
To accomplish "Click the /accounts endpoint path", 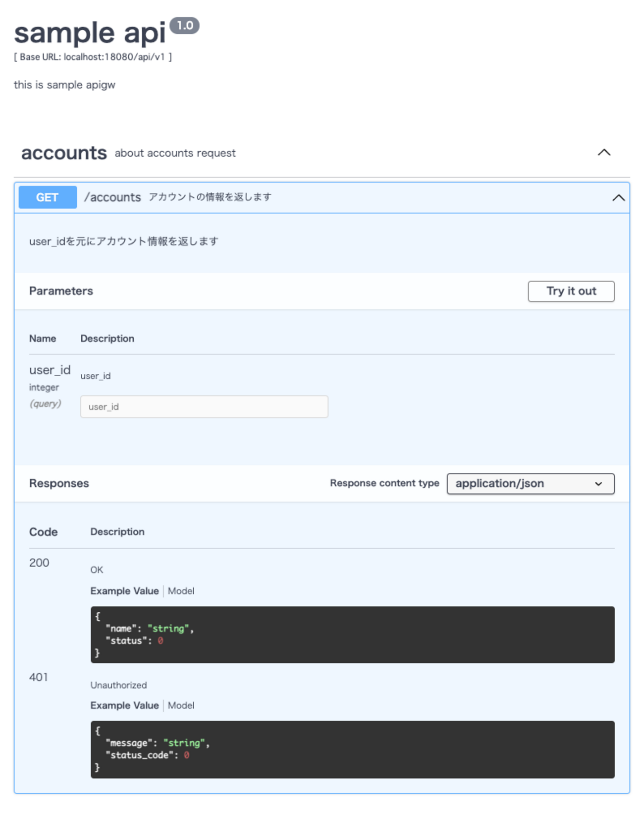I will [112, 197].
